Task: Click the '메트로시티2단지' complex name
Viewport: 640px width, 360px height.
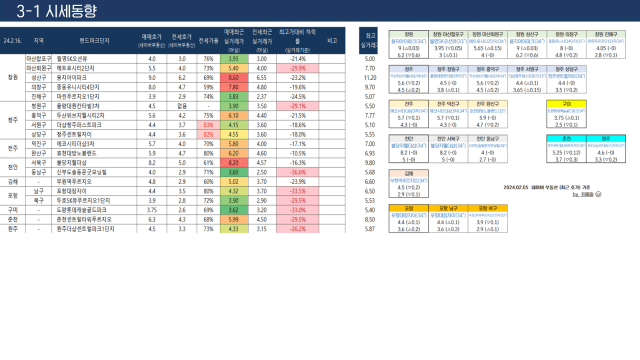Action: [76, 68]
